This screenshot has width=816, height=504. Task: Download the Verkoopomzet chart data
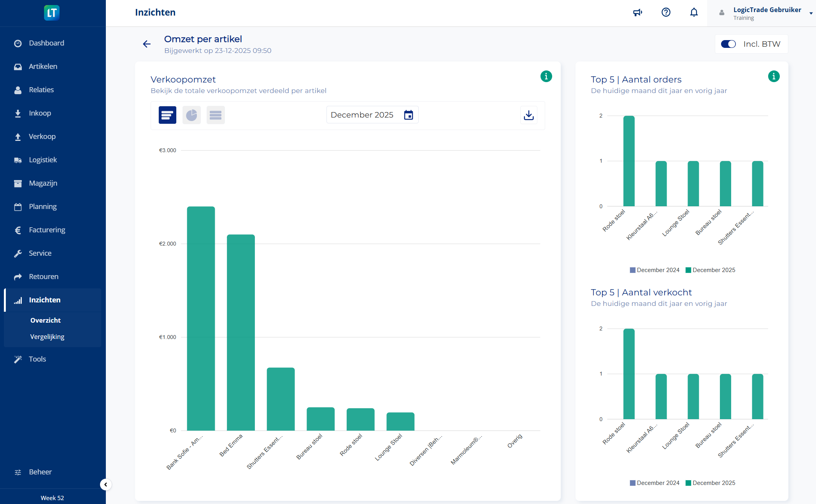tap(528, 115)
